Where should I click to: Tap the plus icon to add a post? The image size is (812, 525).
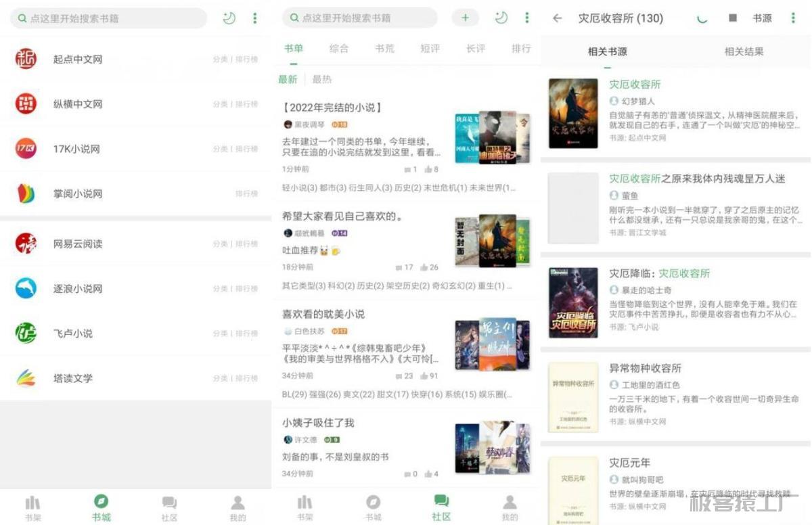(x=465, y=18)
